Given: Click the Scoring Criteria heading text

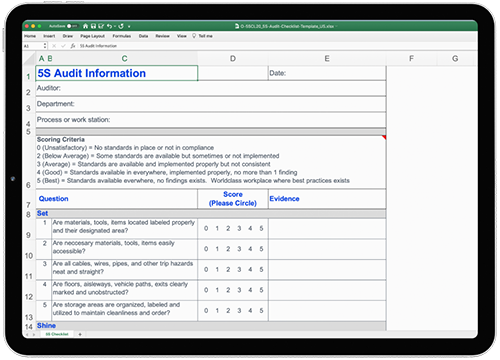Looking at the screenshot, I should [x=61, y=139].
